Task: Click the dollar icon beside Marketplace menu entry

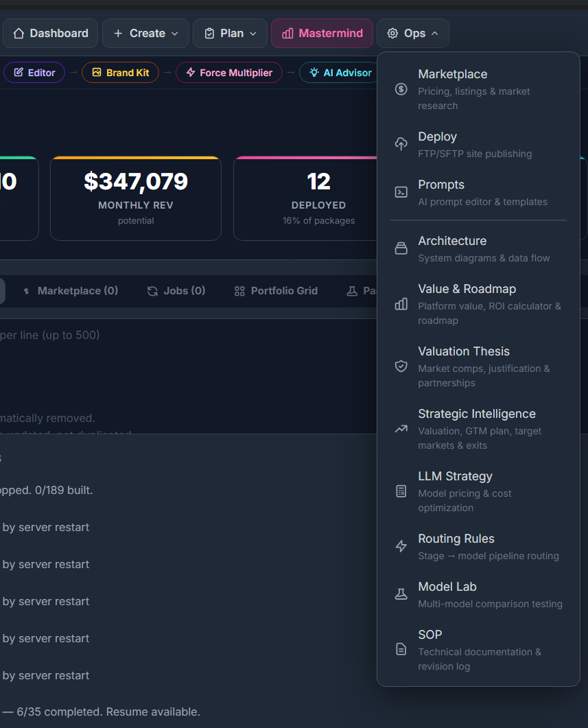Action: (401, 89)
